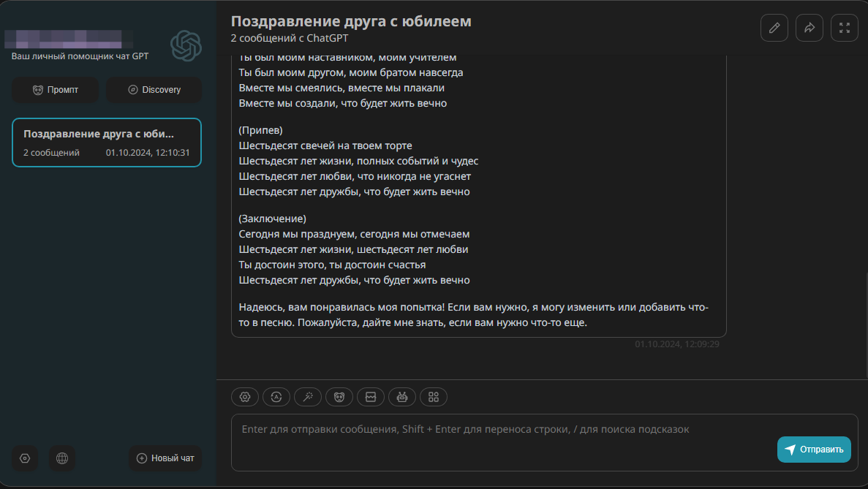Share the conversation via the arrow icon
868x489 pixels.
coord(809,27)
